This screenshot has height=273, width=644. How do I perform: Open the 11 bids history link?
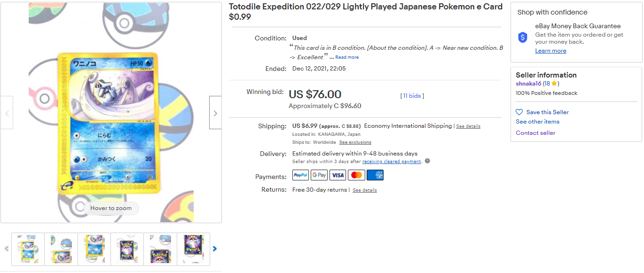pyautogui.click(x=412, y=96)
